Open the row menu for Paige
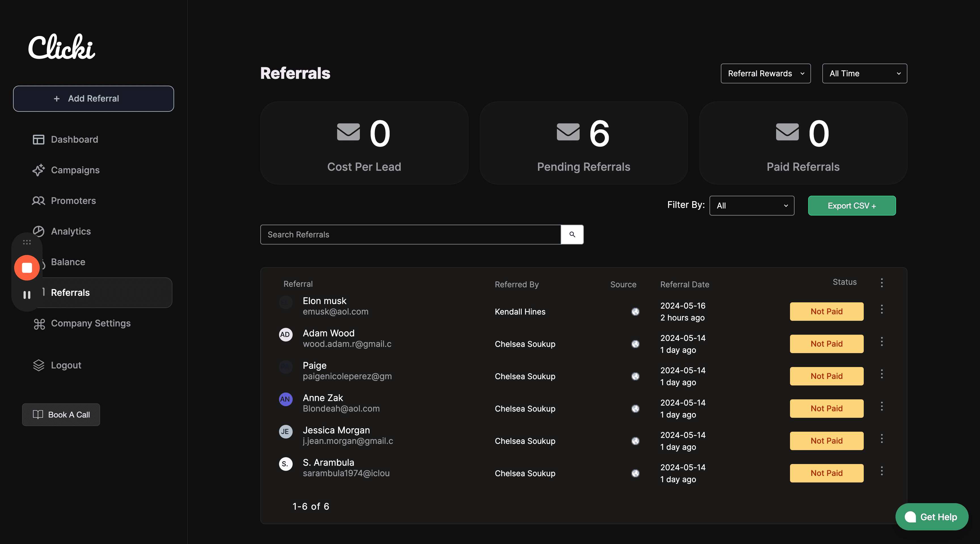The height and width of the screenshot is (544, 980). [x=882, y=374]
